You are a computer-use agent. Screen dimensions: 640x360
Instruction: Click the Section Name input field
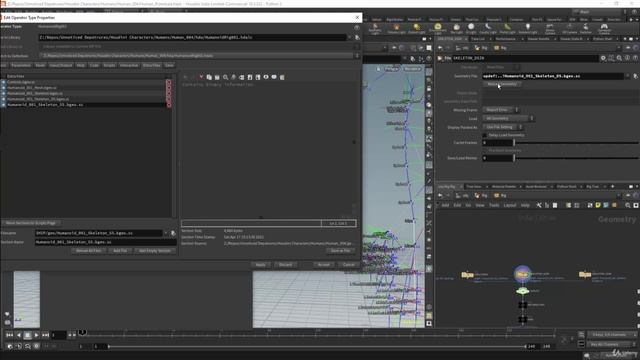[x=106, y=242]
